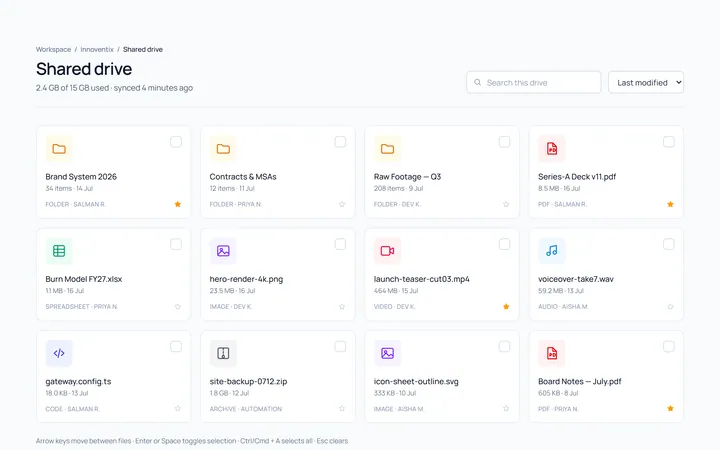Star Burn Model FY27.xlsx
This screenshot has width=720, height=450.
click(x=178, y=306)
